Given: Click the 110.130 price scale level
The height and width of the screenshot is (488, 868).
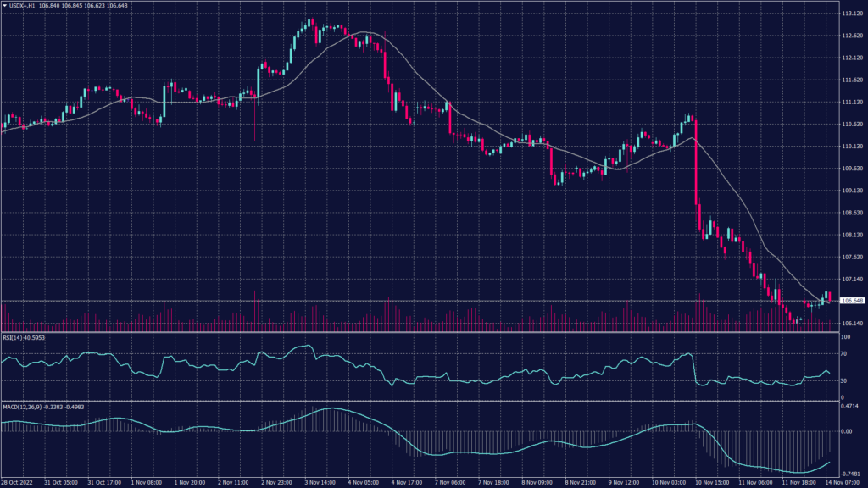Looking at the screenshot, I should click(851, 147).
